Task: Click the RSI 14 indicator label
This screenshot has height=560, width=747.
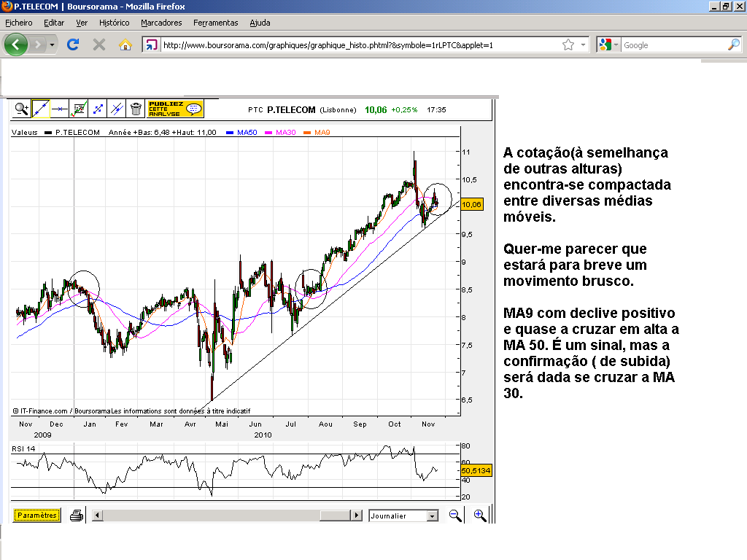Action: [x=23, y=448]
